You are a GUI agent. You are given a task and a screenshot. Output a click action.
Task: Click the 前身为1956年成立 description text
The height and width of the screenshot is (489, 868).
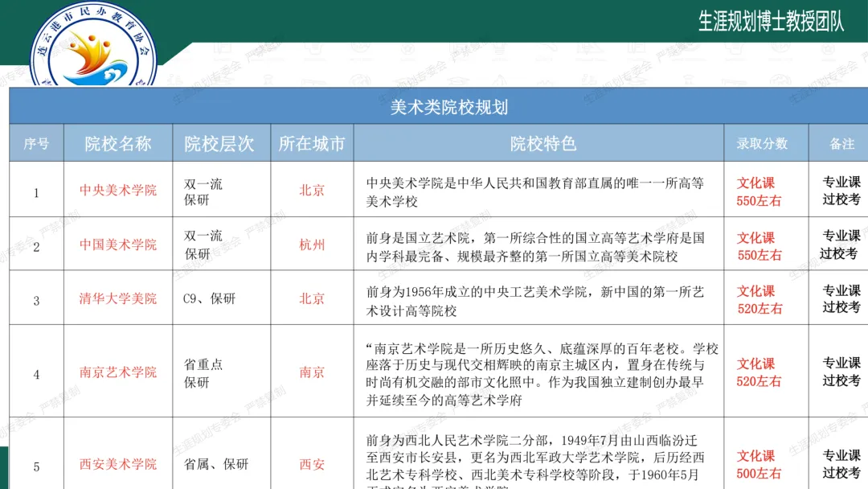click(x=534, y=302)
